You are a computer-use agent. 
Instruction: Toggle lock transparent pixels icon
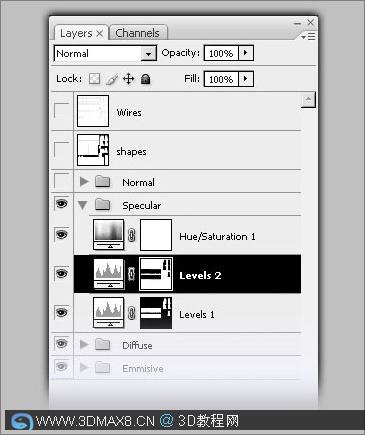tap(95, 79)
